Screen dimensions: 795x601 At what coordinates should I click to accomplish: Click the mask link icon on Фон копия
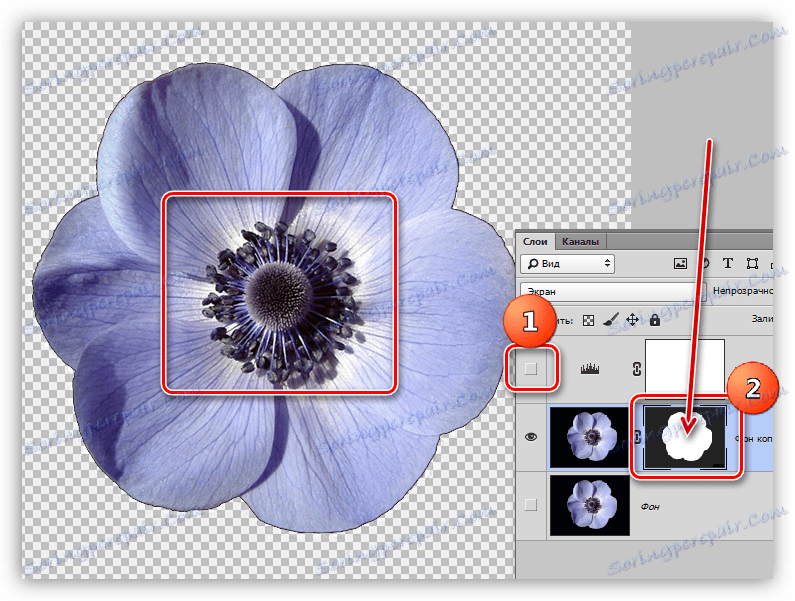(x=638, y=437)
